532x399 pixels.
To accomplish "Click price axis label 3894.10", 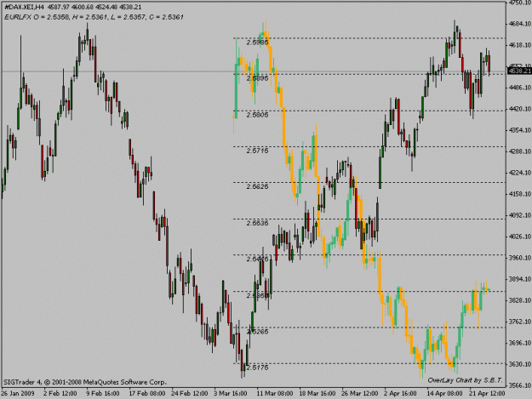I will (x=520, y=279).
